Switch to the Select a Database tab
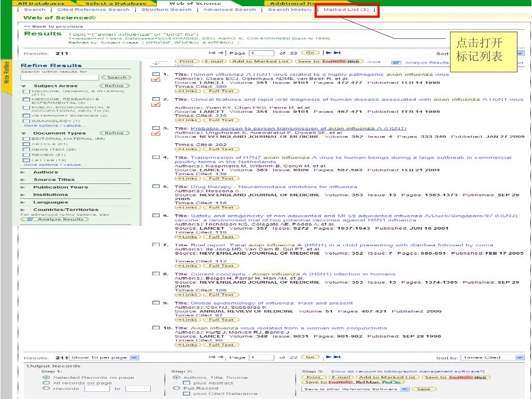532x399 pixels. coord(116,3)
